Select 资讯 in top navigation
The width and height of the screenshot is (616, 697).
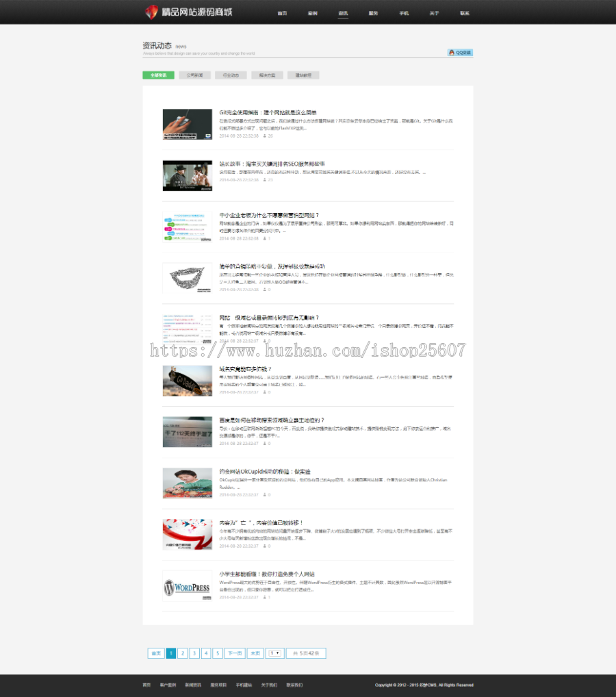point(343,13)
